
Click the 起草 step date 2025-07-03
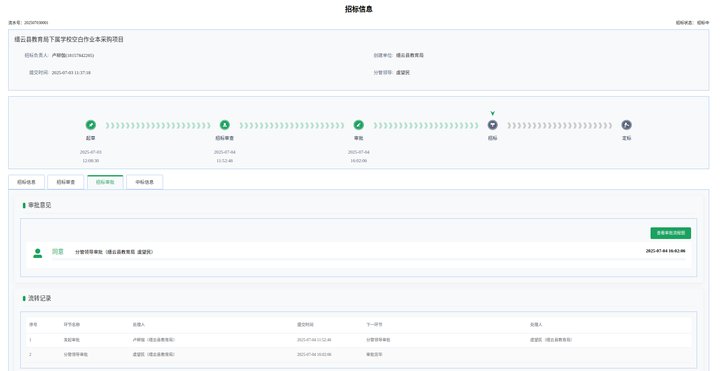(x=90, y=152)
